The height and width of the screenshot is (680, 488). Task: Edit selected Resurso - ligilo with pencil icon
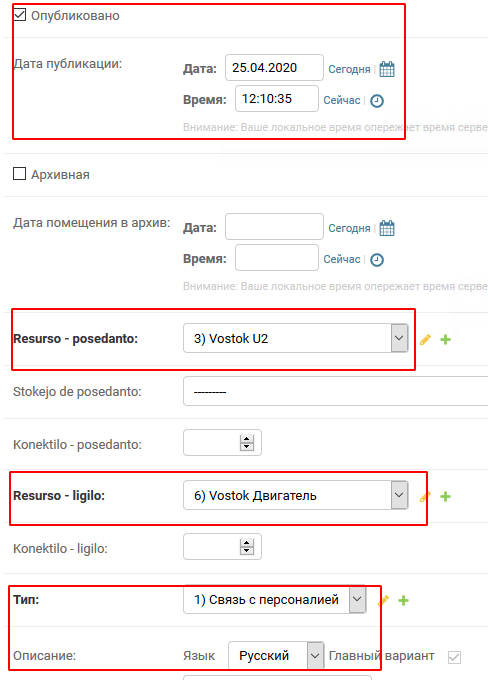424,497
